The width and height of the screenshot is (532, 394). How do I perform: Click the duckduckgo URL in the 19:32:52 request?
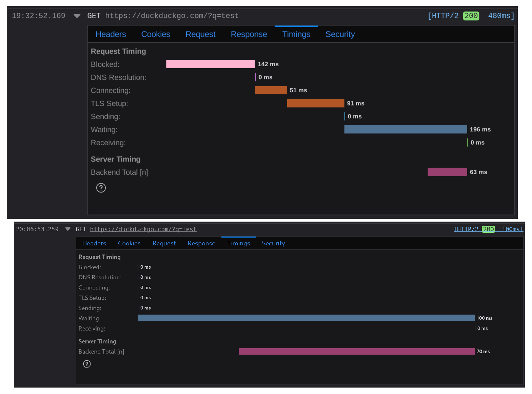[x=172, y=16]
